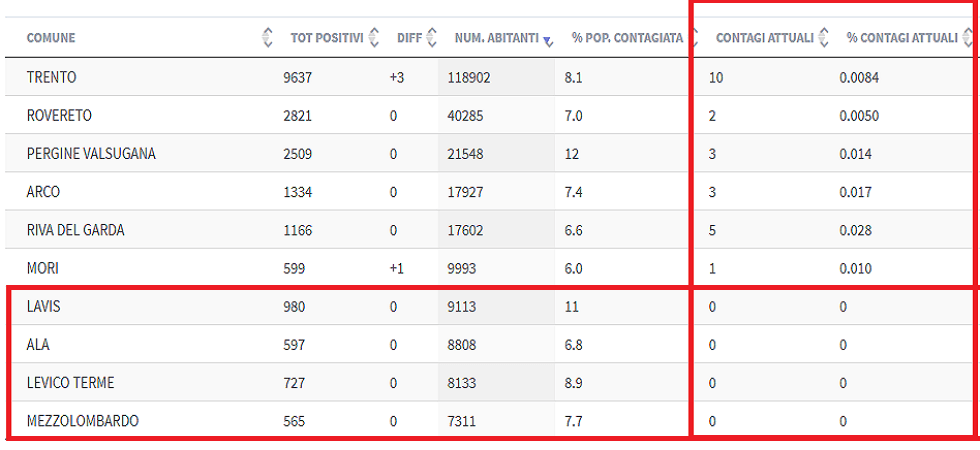This screenshot has height=450, width=980.
Task: Click the MEZZOLOMBARDO municipality name
Action: (x=82, y=421)
